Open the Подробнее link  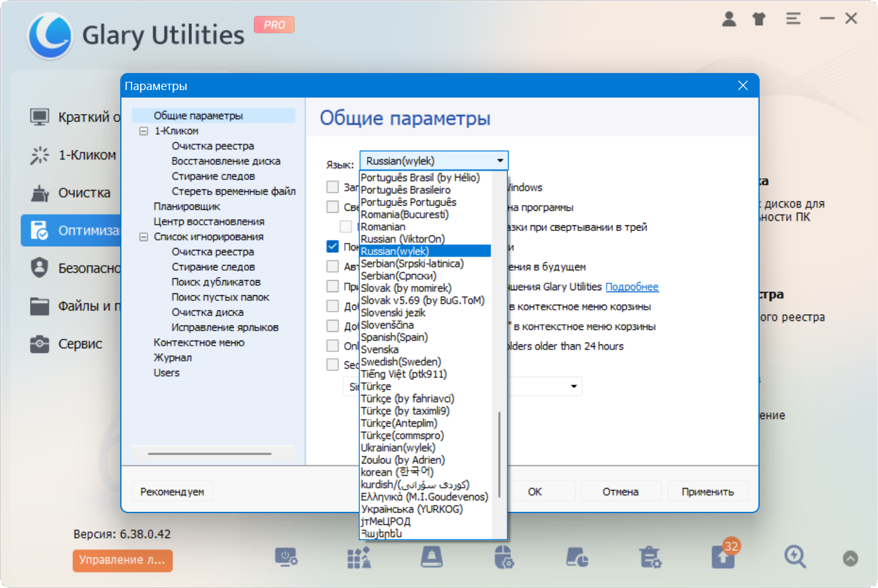pos(632,286)
